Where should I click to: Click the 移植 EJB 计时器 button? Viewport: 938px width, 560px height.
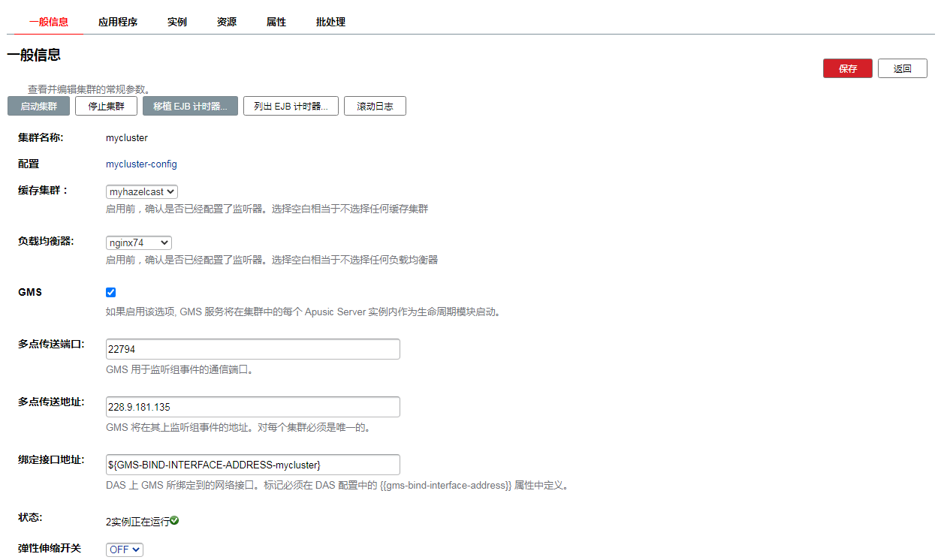[x=190, y=106]
